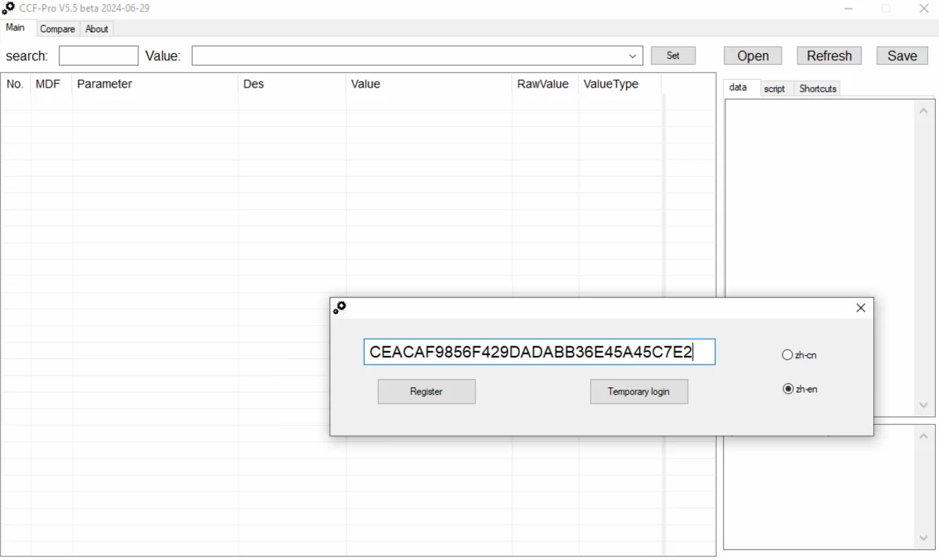
Task: Select the zh-en language radio button
Action: coord(788,388)
